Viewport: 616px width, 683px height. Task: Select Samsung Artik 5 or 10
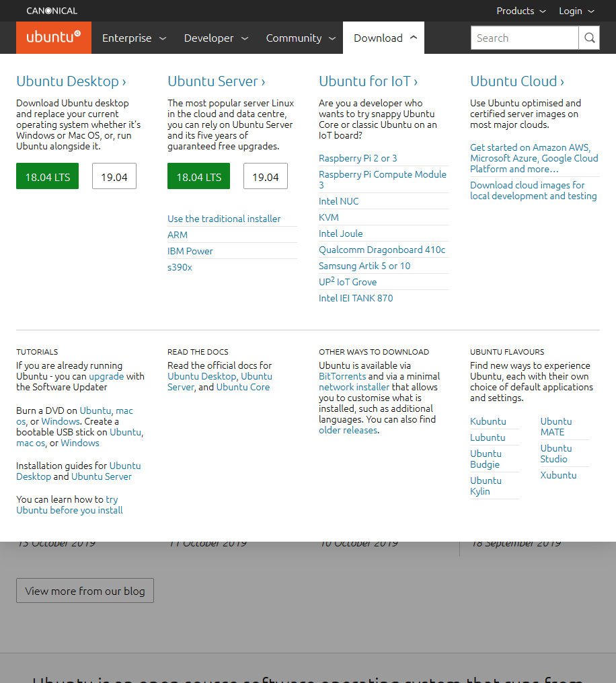pos(364,266)
